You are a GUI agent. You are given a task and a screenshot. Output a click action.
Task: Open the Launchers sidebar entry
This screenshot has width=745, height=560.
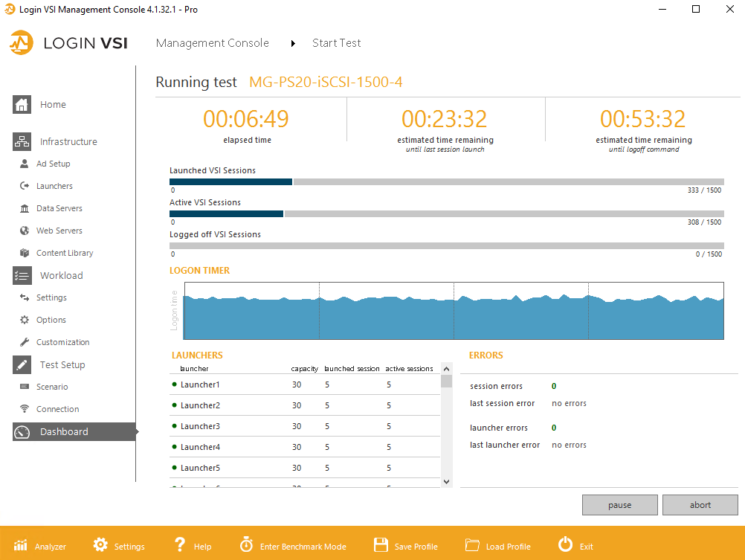[54, 186]
